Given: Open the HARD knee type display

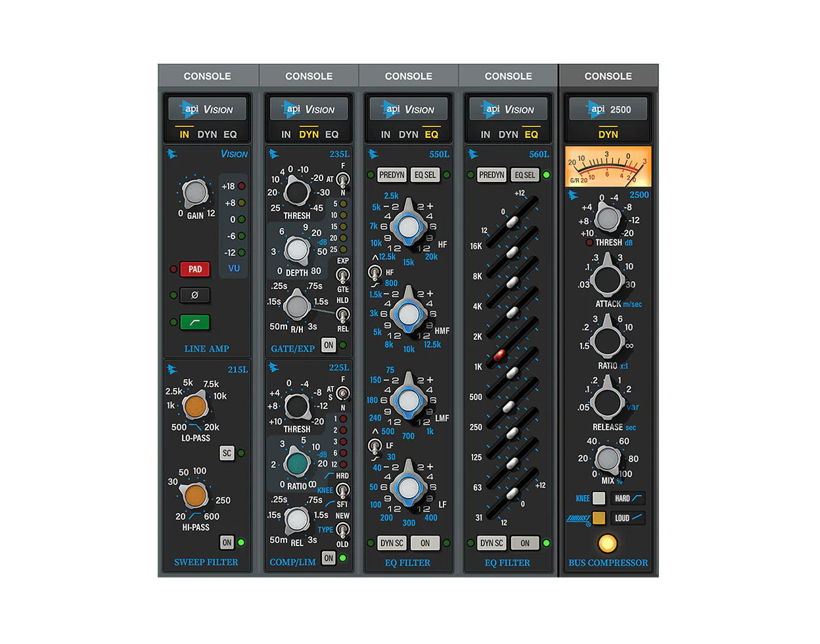Looking at the screenshot, I should 628,498.
